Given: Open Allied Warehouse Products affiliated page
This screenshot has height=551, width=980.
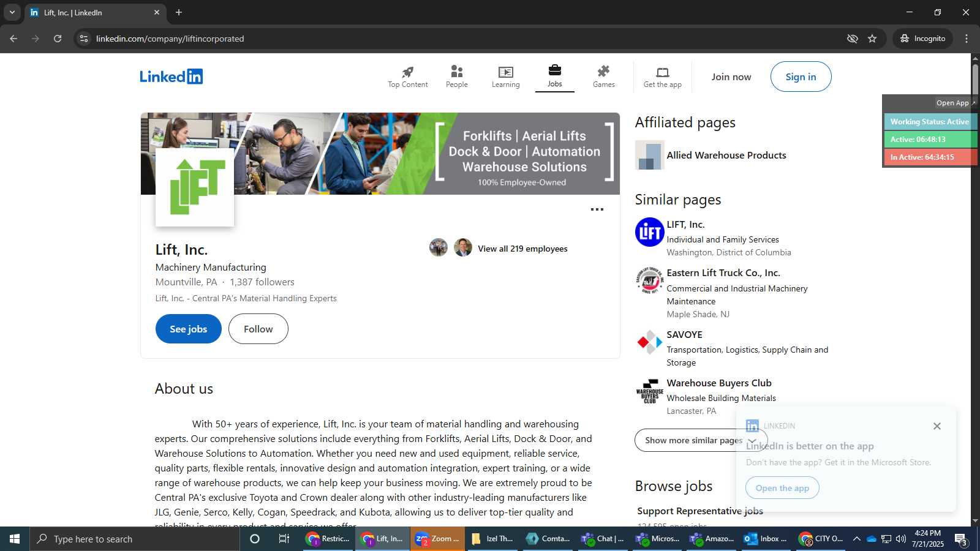Looking at the screenshot, I should tap(726, 156).
